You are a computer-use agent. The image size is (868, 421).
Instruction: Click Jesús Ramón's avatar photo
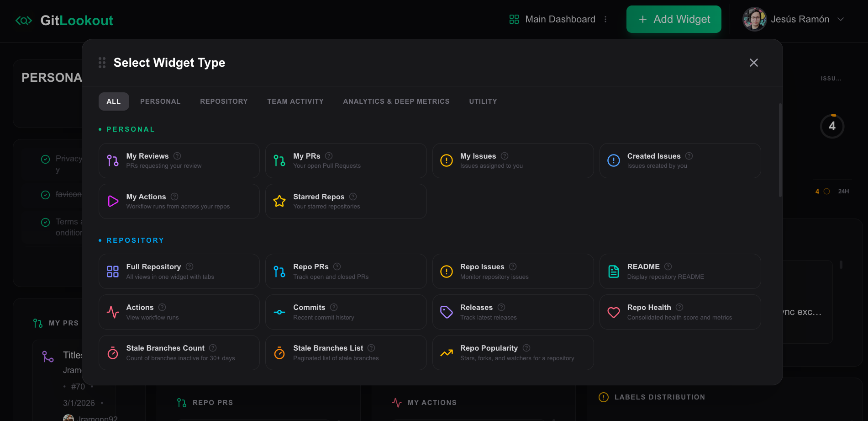tap(754, 19)
